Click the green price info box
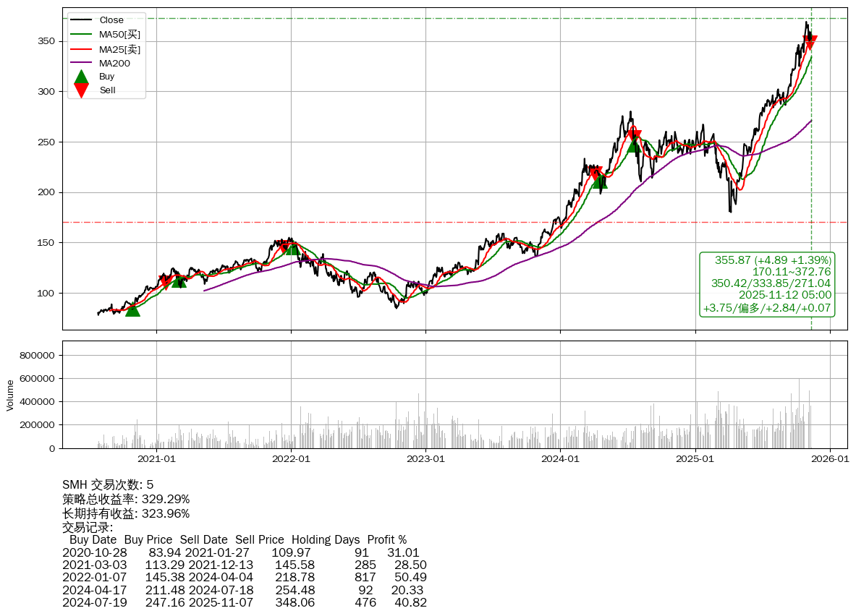The height and width of the screenshot is (616, 856). 767,284
